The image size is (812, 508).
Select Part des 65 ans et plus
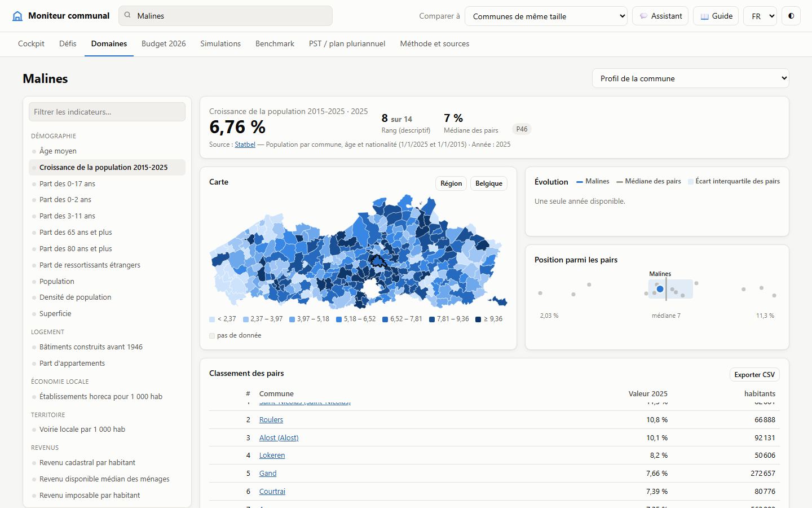[x=107, y=232]
